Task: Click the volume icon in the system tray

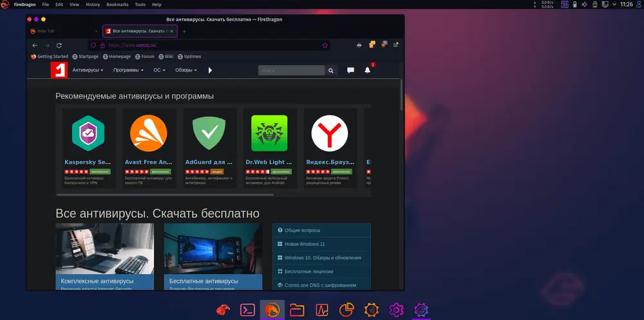Action: (x=585, y=5)
